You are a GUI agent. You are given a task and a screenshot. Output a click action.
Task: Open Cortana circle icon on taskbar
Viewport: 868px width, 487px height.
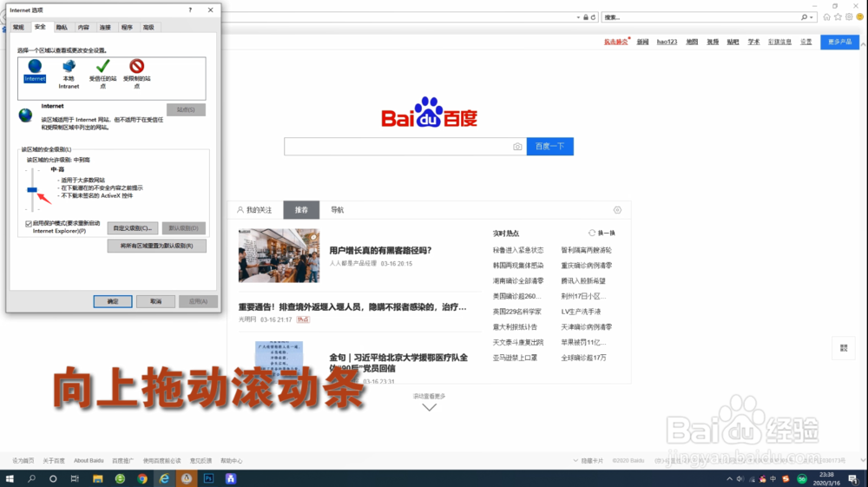[53, 478]
